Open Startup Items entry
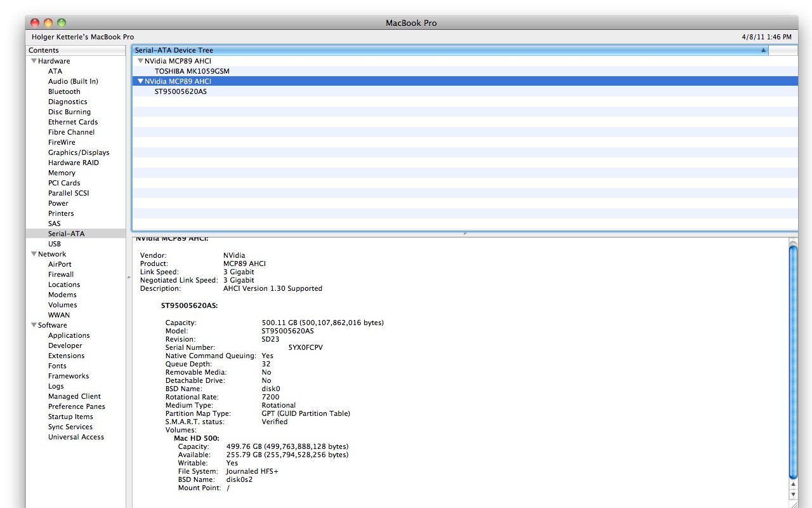The image size is (812, 508). [70, 417]
